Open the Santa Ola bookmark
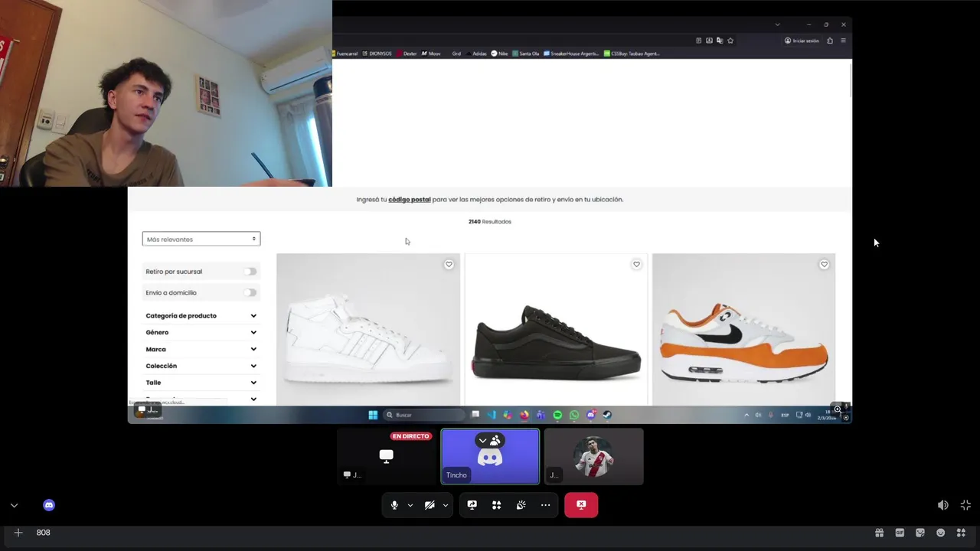This screenshot has width=980, height=551. click(x=526, y=54)
